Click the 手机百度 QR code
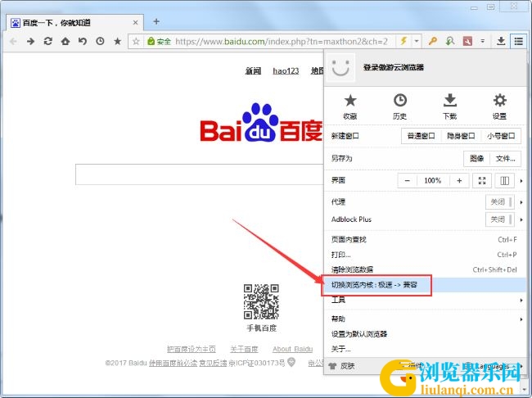 [x=261, y=301]
